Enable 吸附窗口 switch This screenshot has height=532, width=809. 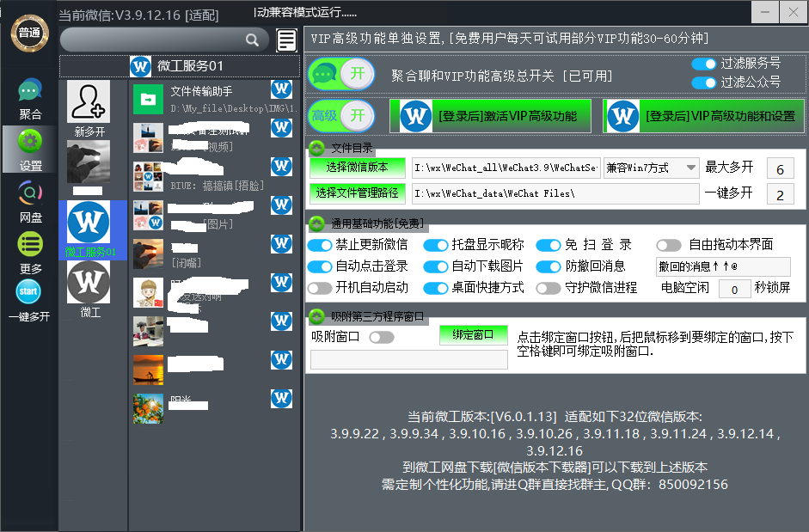(382, 338)
